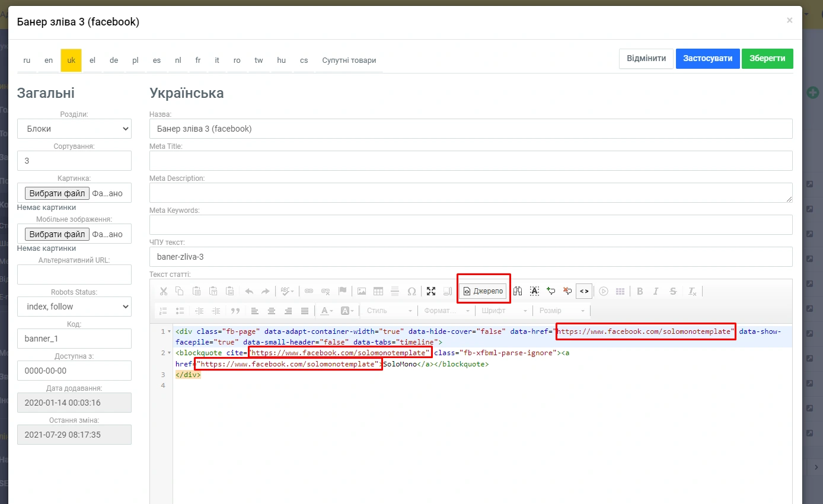Click the binoculars Find icon in toolbar
Image resolution: width=823 pixels, height=504 pixels.
pyautogui.click(x=517, y=291)
